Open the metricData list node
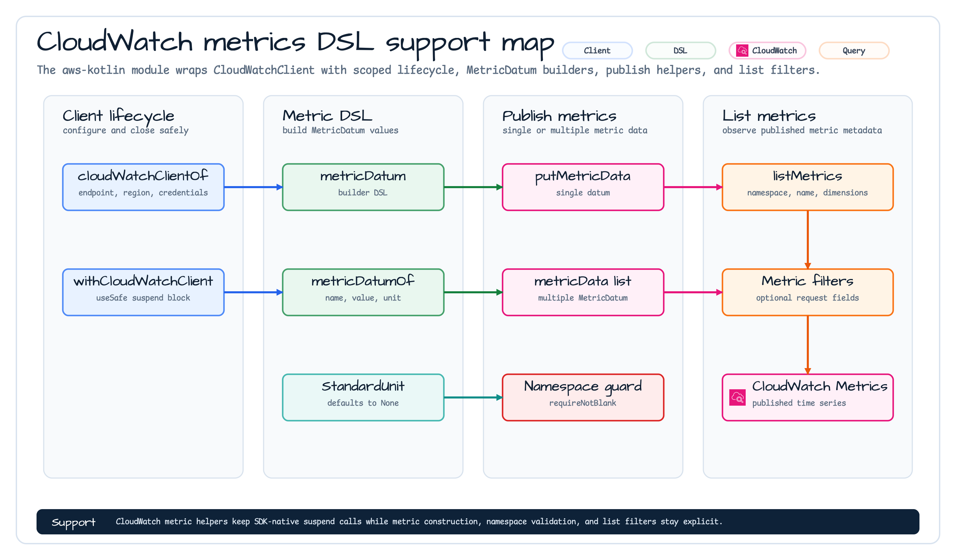This screenshot has height=560, width=956. (x=583, y=292)
